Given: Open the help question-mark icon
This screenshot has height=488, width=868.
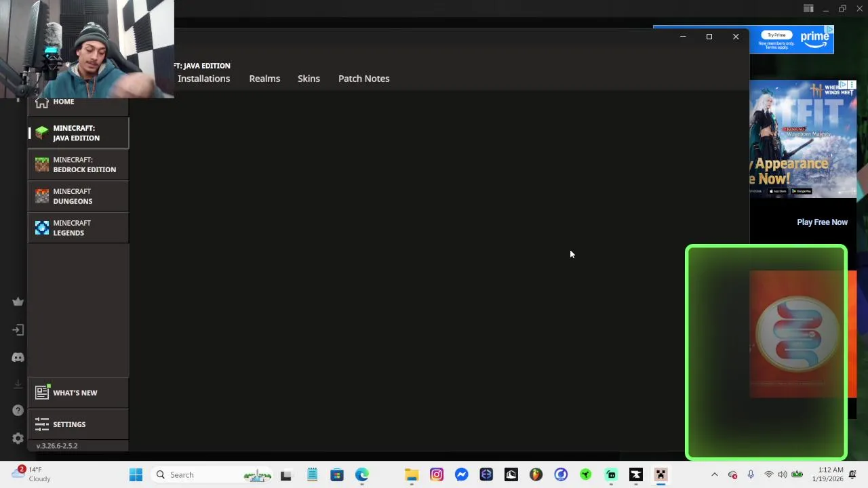Looking at the screenshot, I should [18, 411].
